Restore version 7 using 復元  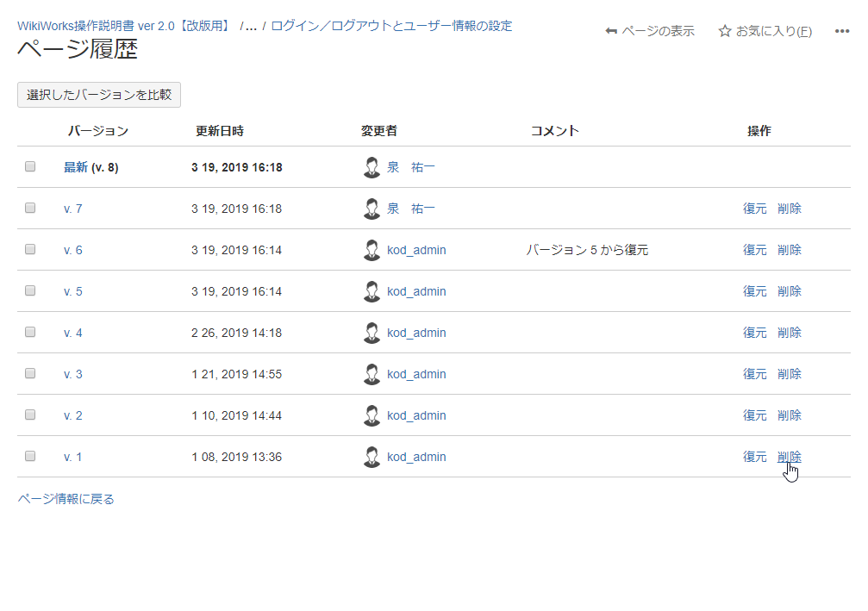point(754,209)
